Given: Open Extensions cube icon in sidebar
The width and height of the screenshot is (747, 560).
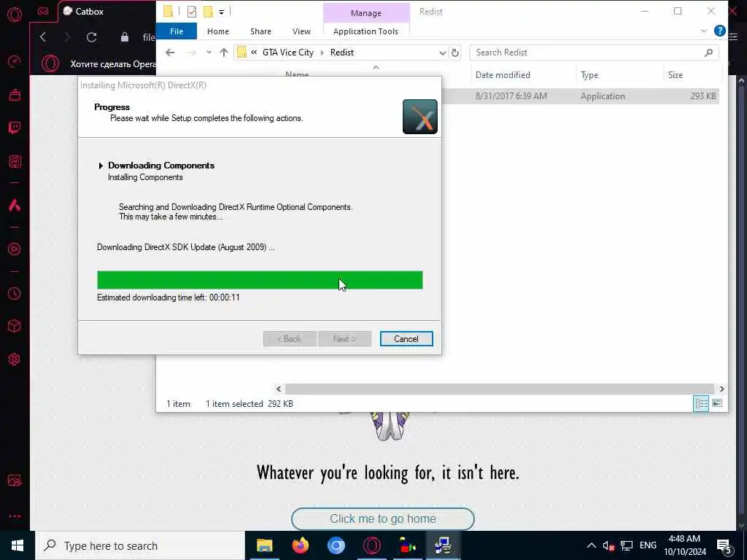Looking at the screenshot, I should (15, 326).
